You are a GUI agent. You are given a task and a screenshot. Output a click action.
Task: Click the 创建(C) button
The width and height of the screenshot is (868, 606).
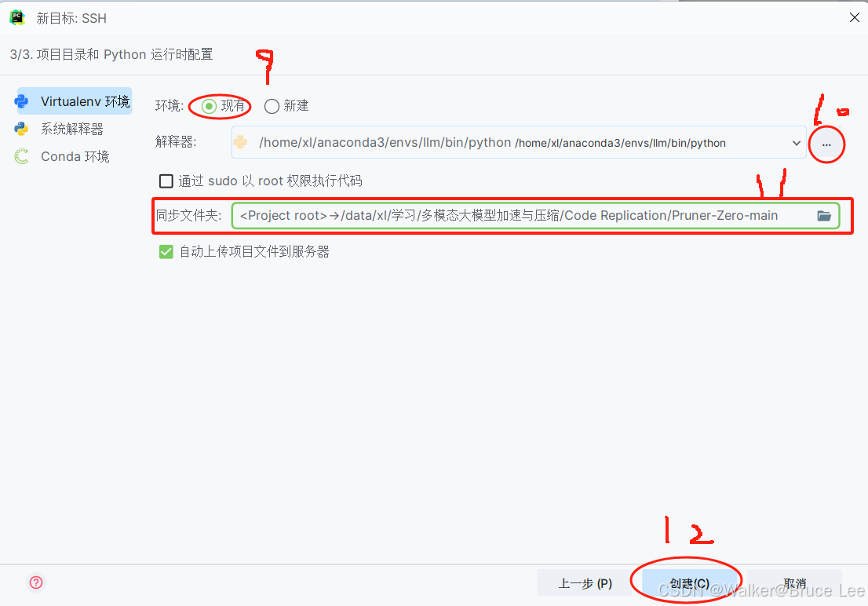click(689, 582)
